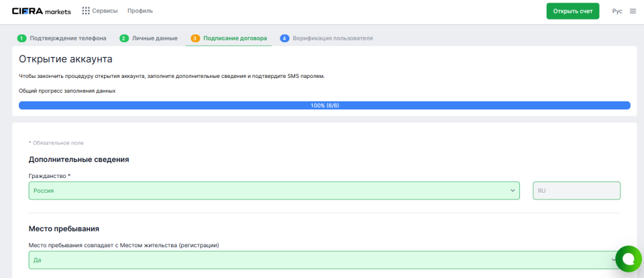Click the Сервисы menu label
This screenshot has width=644, height=278.
[105, 11]
